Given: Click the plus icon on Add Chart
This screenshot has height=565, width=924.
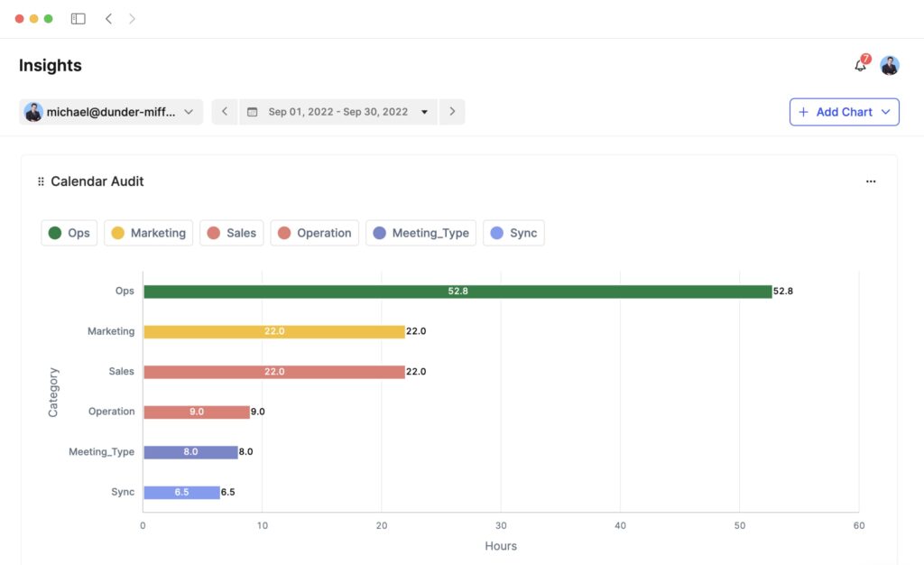Looking at the screenshot, I should (x=802, y=111).
